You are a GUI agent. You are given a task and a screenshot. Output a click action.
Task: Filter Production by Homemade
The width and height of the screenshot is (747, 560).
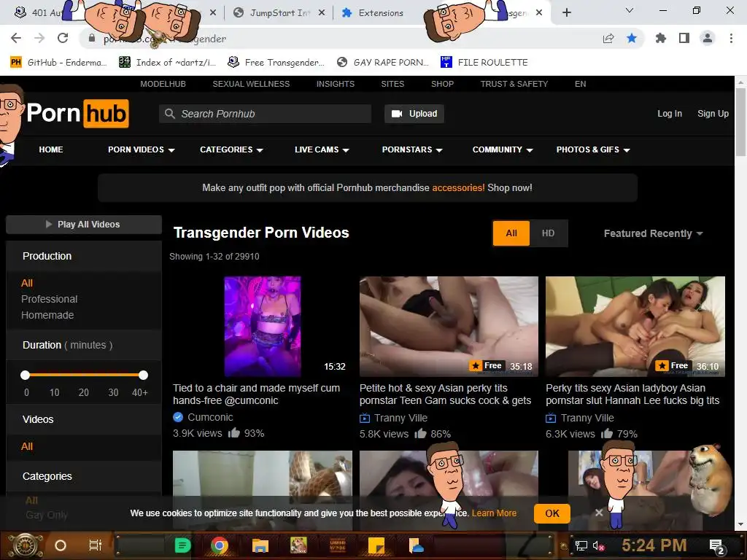[x=47, y=315]
